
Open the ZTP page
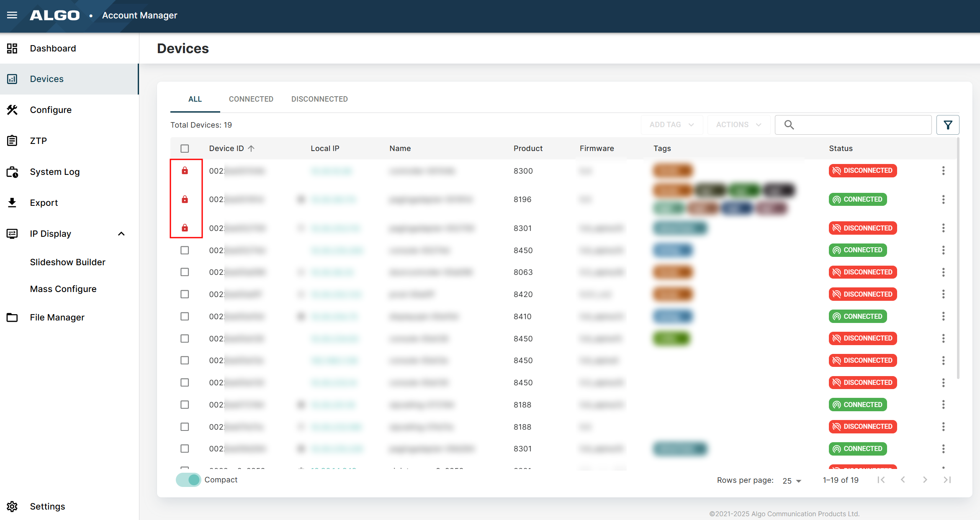point(69,141)
